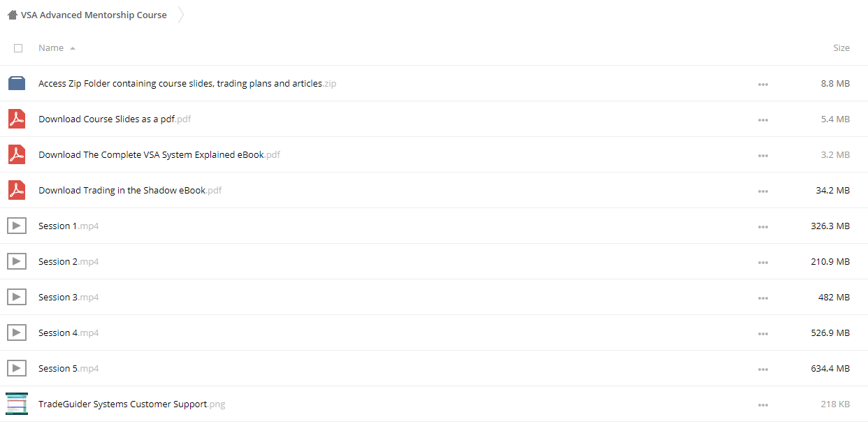This screenshot has height=424, width=868.
Task: Click the video play icon for Session 3
Action: [17, 297]
